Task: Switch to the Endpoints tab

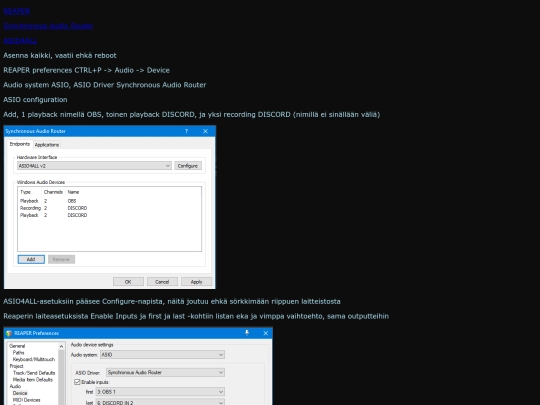Action: [20, 144]
